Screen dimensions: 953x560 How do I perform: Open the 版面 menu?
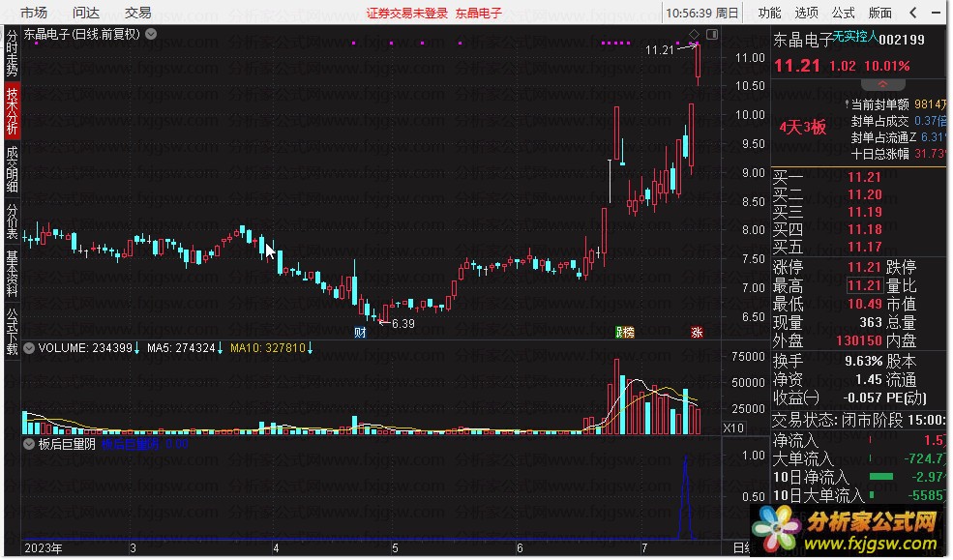pos(879,13)
